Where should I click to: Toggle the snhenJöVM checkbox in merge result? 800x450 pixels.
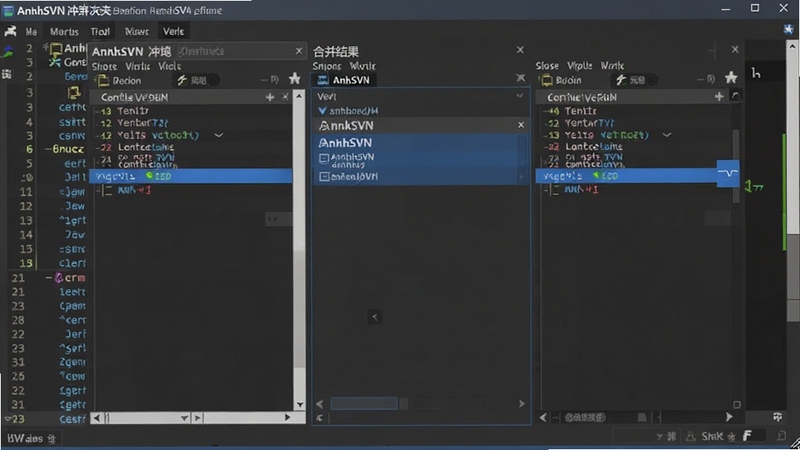pyautogui.click(x=323, y=177)
